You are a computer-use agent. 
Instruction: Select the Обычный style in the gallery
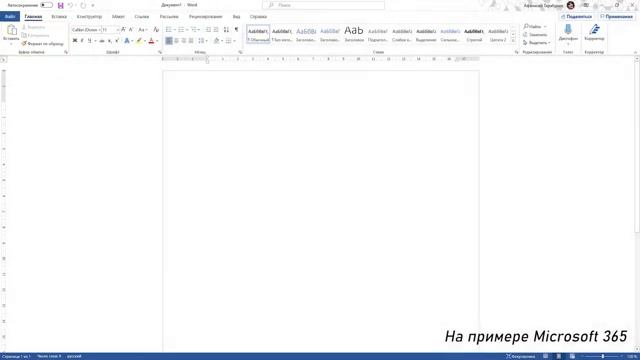(x=258, y=34)
